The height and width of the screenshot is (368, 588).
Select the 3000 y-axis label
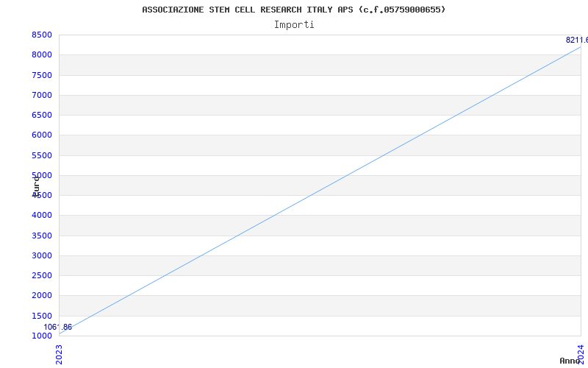click(42, 255)
